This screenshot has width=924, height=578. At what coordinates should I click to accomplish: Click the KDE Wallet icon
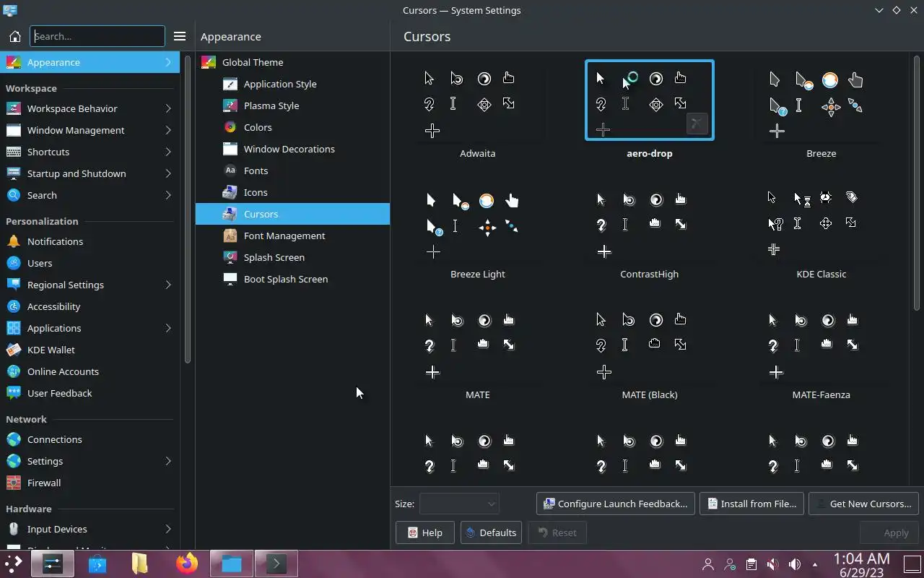(x=14, y=350)
